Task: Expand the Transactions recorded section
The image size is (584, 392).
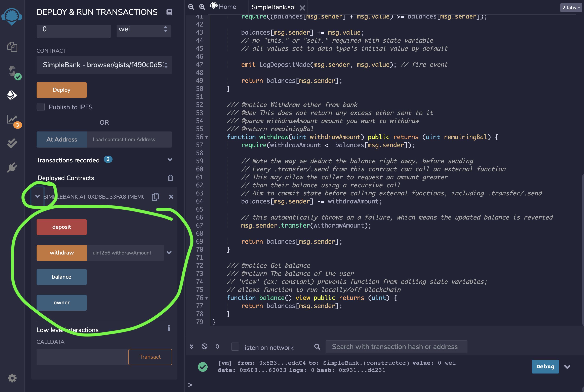Action: click(x=170, y=160)
